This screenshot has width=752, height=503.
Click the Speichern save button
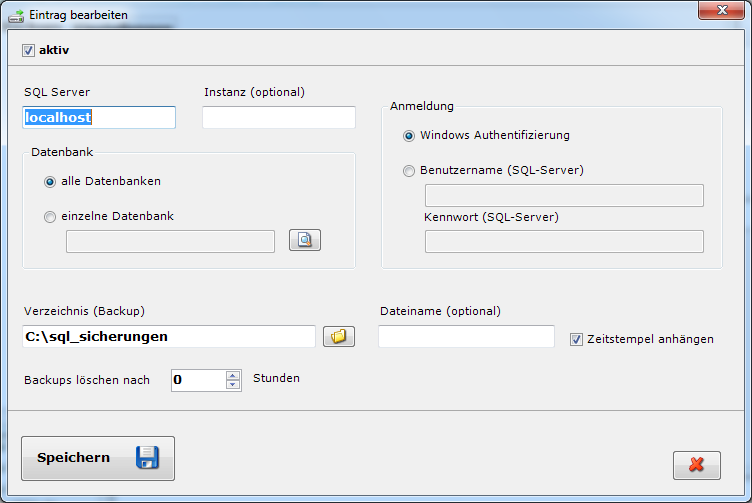point(98,458)
